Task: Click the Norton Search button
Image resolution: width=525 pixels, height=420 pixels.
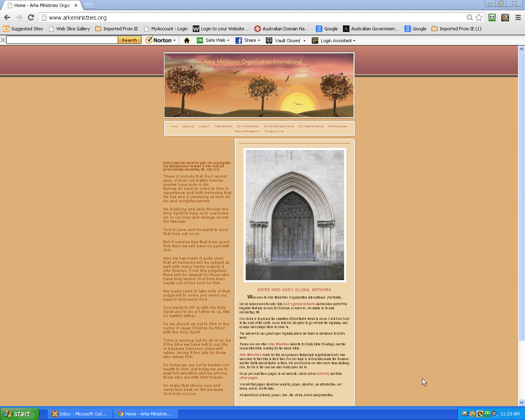Action: [x=130, y=40]
